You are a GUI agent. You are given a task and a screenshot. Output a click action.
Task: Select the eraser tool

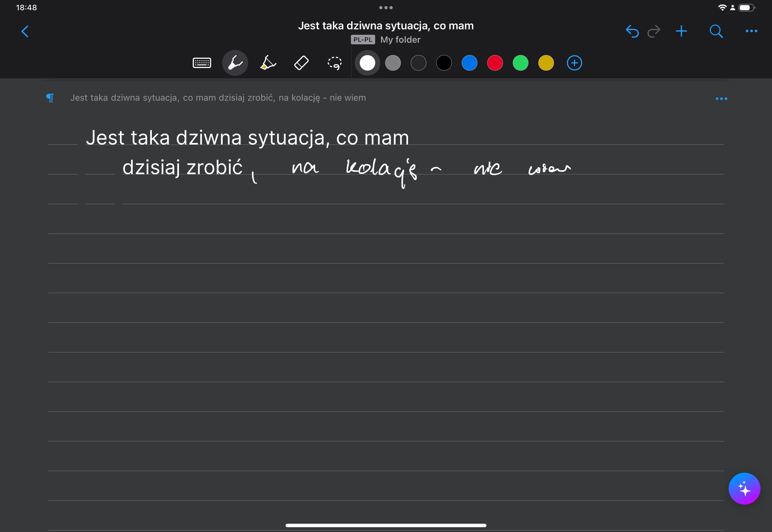click(301, 63)
